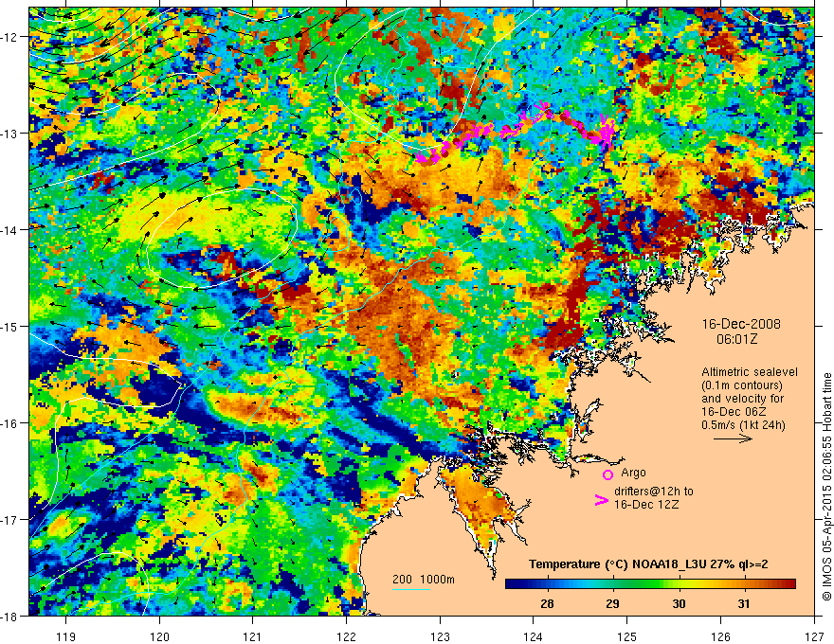Click latitude axis label -15
This screenshot has width=834, height=644.
click(10, 326)
